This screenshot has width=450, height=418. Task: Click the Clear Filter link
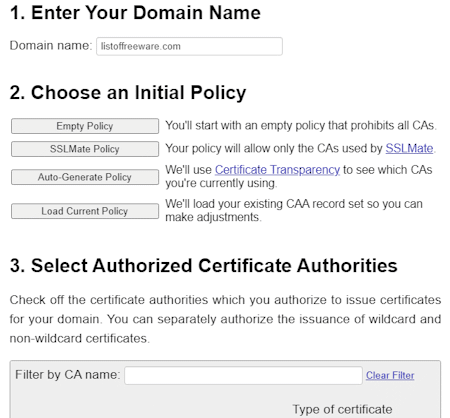[390, 376]
